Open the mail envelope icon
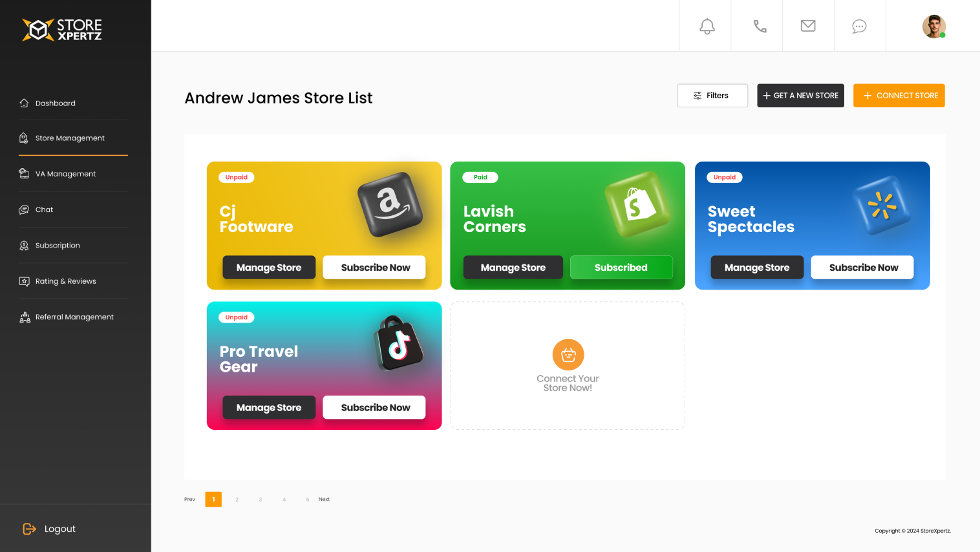980x552 pixels. click(x=808, y=26)
